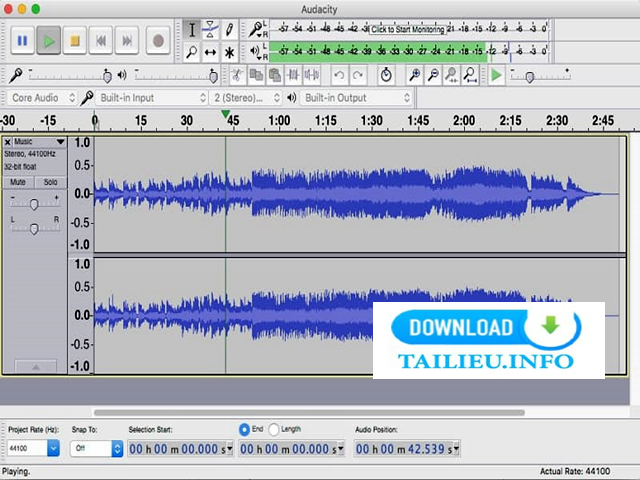The height and width of the screenshot is (480, 640).
Task: Pause playback with the Pause button
Action: (x=22, y=40)
